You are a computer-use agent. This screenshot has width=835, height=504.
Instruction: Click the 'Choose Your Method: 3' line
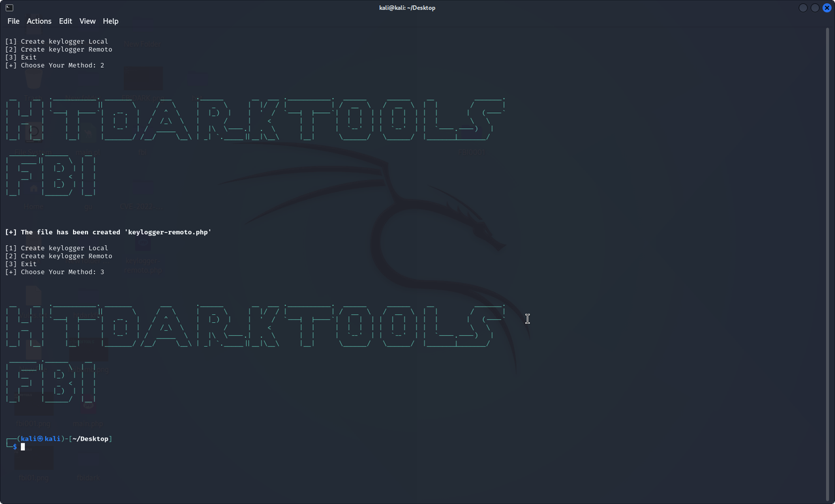click(55, 272)
